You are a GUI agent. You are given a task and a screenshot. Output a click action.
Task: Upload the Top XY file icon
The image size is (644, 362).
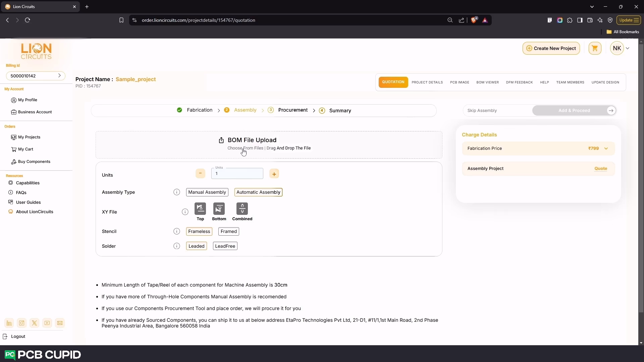coord(200,209)
